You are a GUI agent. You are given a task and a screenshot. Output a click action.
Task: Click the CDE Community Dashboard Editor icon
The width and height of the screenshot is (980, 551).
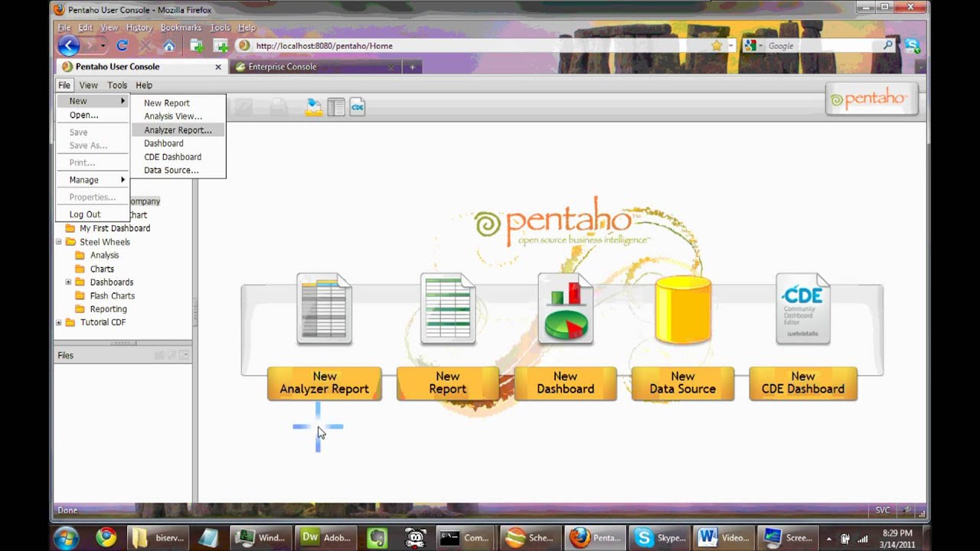click(803, 308)
